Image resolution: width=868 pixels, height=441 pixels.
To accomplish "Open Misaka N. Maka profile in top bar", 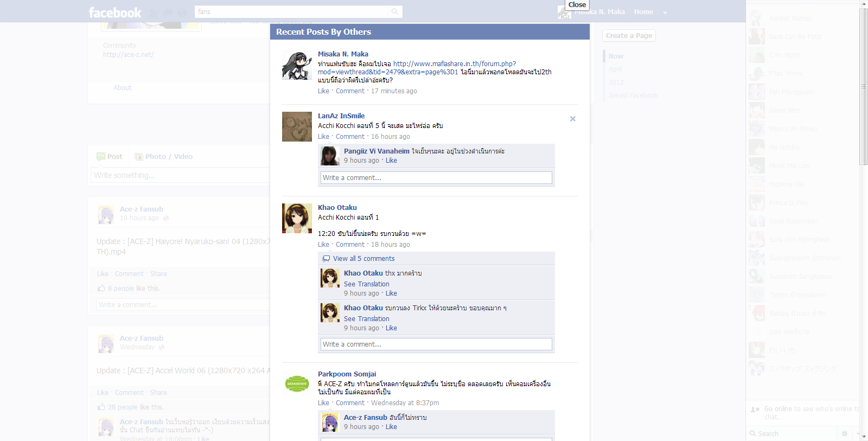I will 599,11.
